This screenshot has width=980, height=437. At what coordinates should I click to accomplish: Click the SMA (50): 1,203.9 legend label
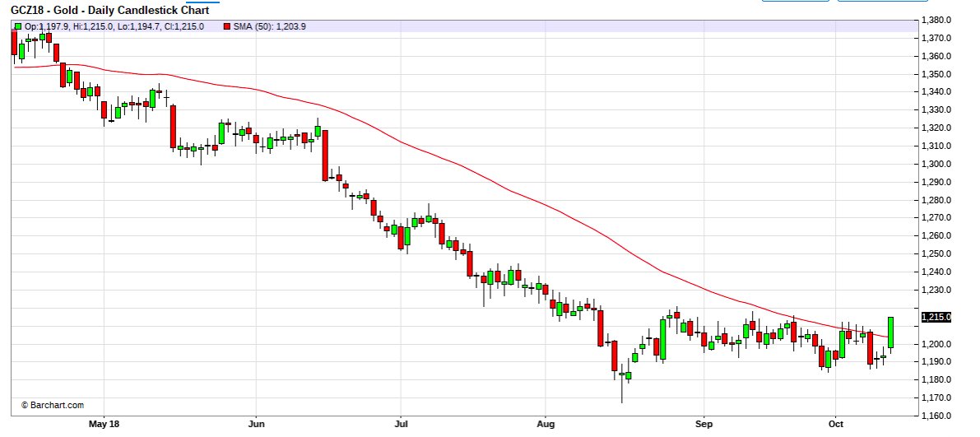click(269, 27)
